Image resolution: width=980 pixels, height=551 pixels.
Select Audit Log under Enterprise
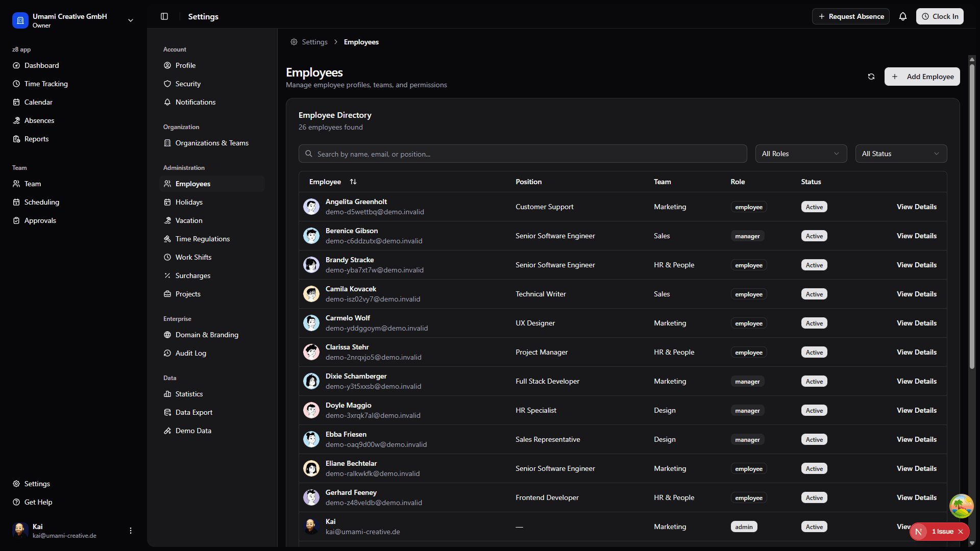point(191,353)
